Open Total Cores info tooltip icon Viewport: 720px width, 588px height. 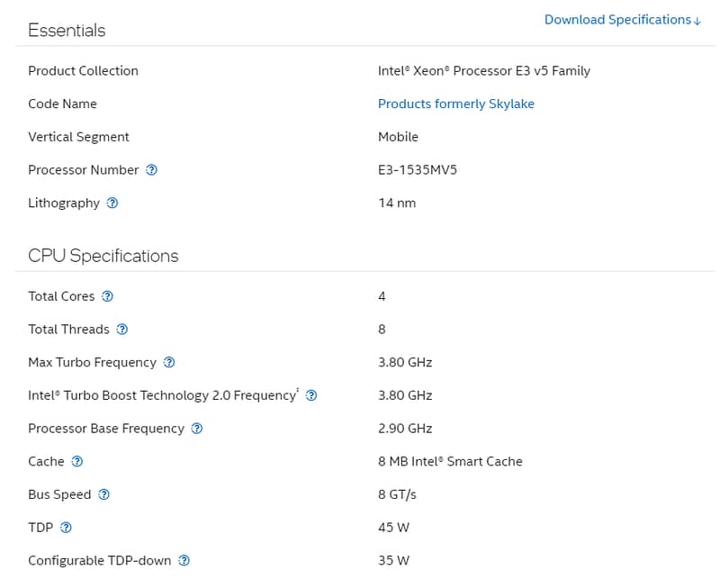coord(108,296)
